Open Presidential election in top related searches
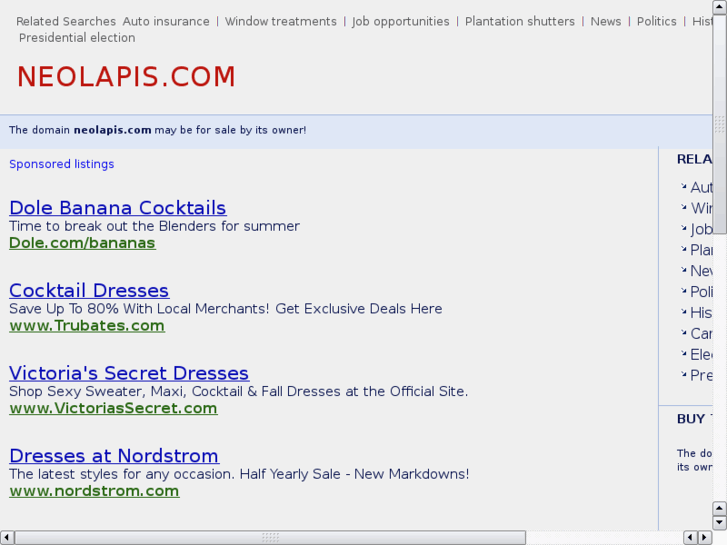This screenshot has width=727, height=545. [77, 38]
